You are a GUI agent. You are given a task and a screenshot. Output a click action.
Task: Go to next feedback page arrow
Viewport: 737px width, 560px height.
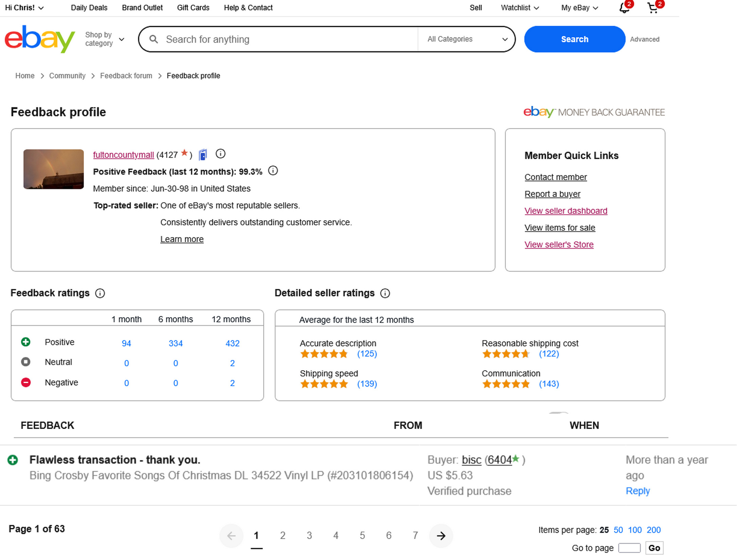pos(441,536)
